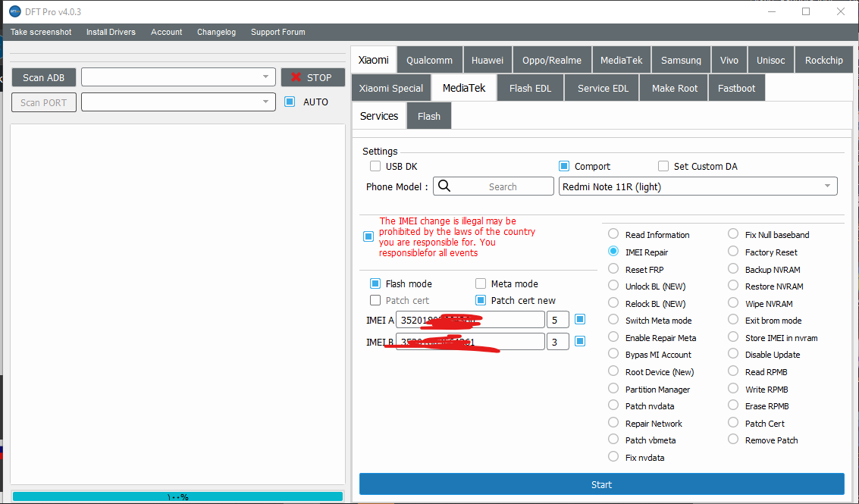Open the Qualcomm tab
This screenshot has height=504, width=859.
point(429,60)
